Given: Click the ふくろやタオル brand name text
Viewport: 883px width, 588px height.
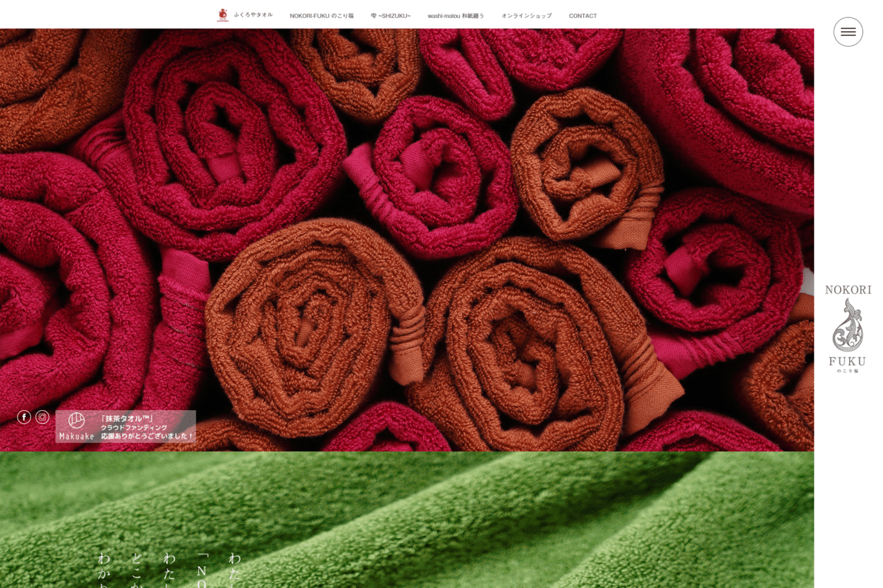Looking at the screenshot, I should click(x=253, y=15).
